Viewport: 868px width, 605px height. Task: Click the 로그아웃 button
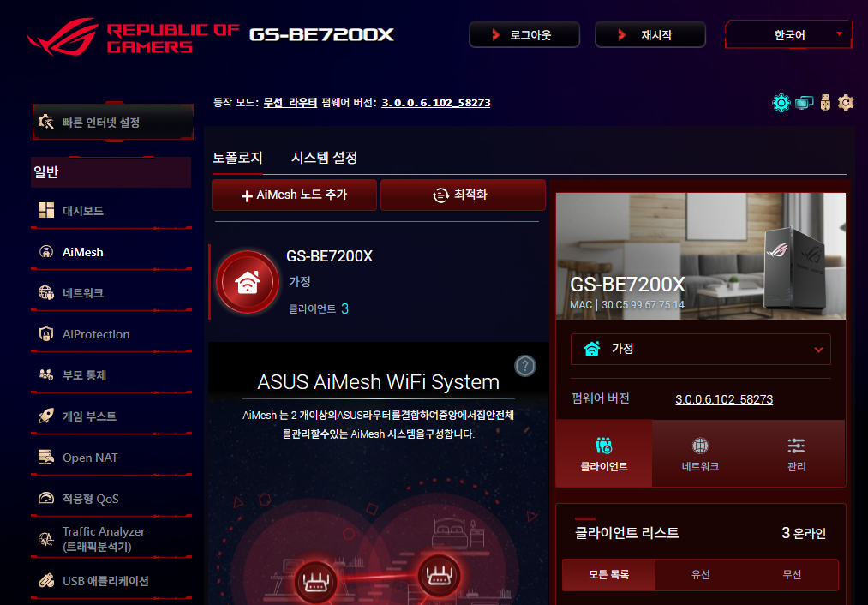tap(524, 35)
